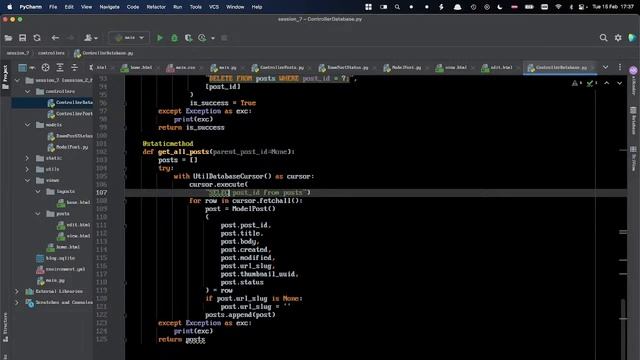
Task: Select blog.sqlite in project tree
Action: coord(56,258)
